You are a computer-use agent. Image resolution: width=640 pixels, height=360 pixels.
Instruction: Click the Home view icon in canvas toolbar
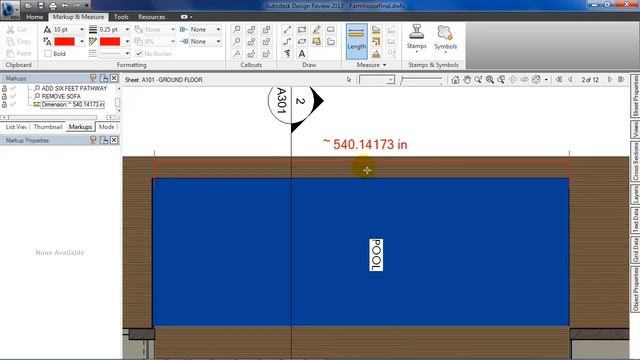(455, 80)
